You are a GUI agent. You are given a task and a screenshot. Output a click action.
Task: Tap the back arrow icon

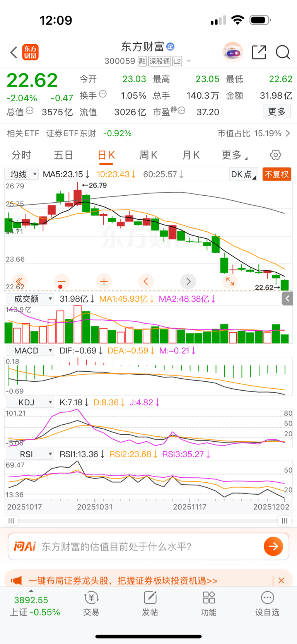(14, 52)
